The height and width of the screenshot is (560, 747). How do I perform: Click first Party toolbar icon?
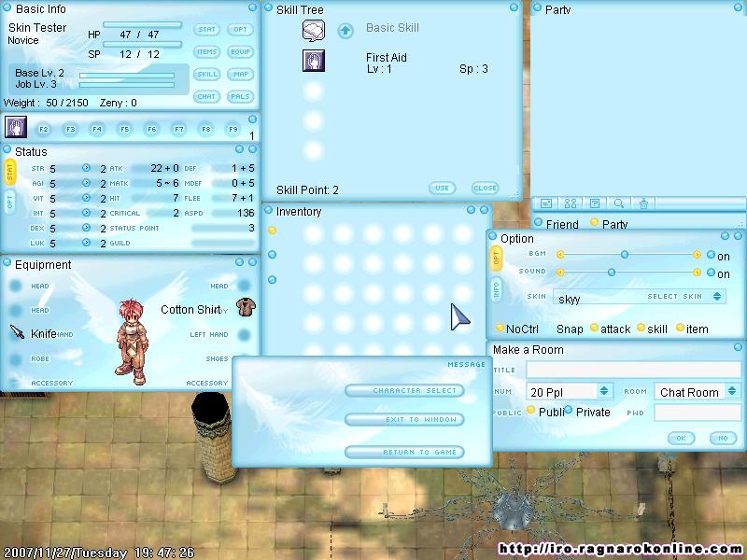click(x=546, y=203)
